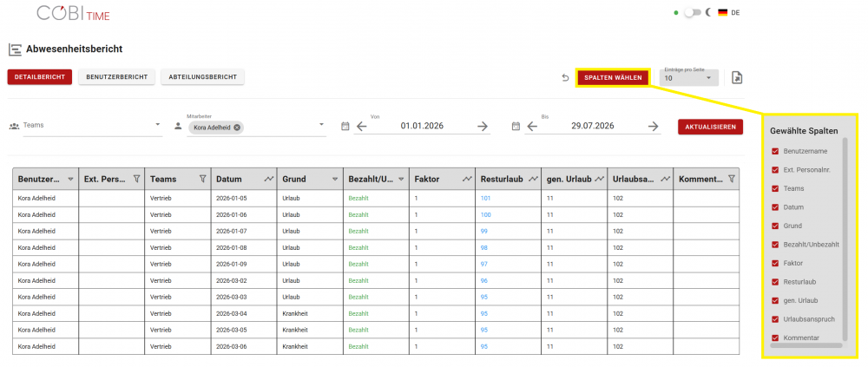
Task: Click chart icon in Resturlaub column
Action: 533,179
